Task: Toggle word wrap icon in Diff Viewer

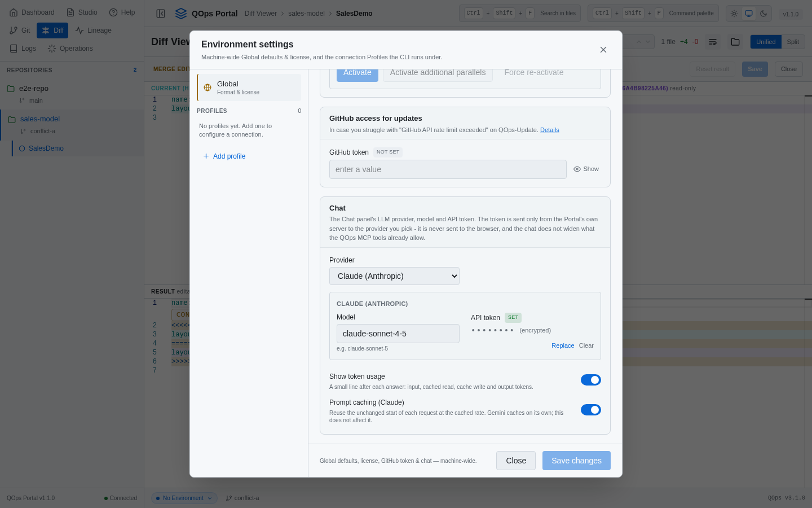Action: coord(713,42)
